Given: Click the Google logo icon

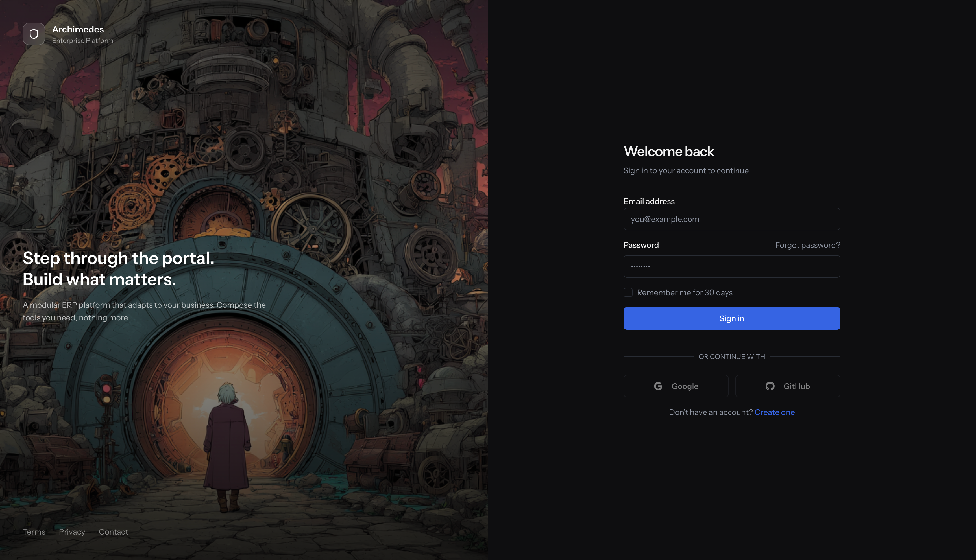Looking at the screenshot, I should 658,386.
